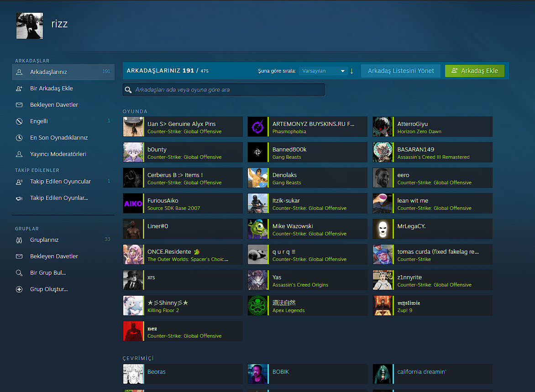Select online friend california dreamin'
Viewport: 535px width, 392px height.
[433, 374]
